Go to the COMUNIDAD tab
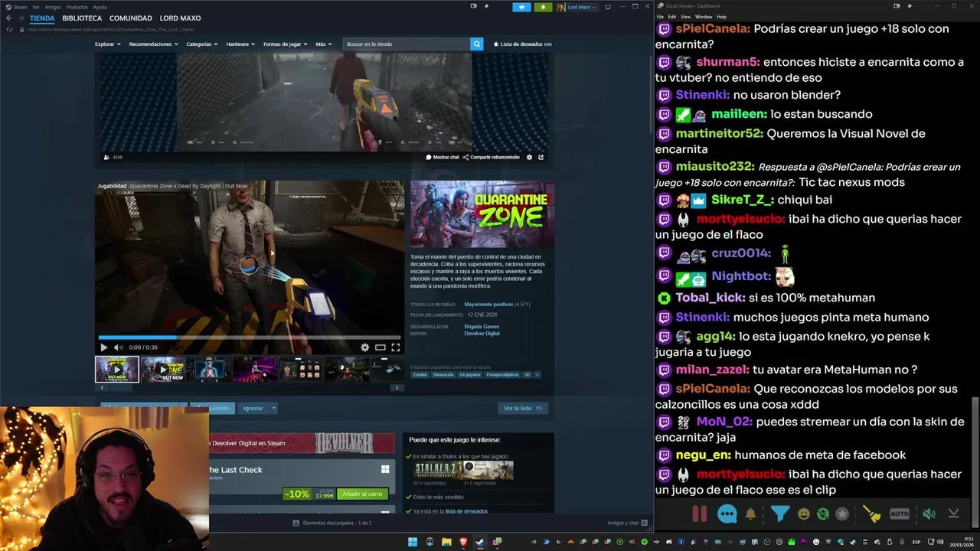 (130, 18)
